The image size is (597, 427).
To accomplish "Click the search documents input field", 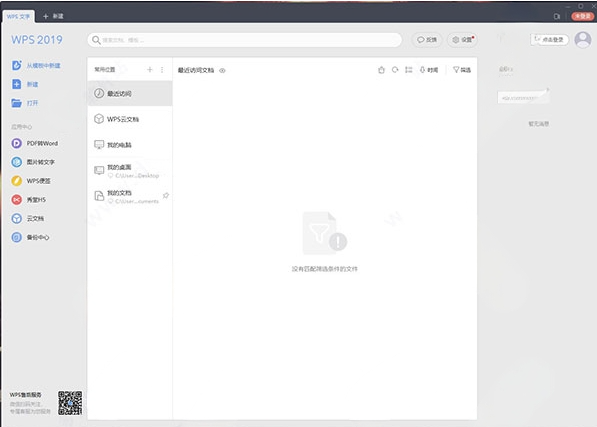I will pos(244,40).
